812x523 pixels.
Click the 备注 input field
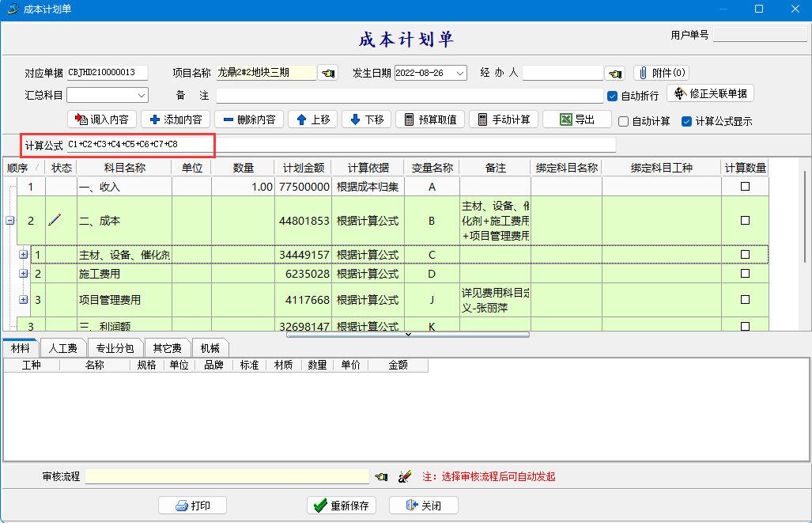click(x=409, y=95)
